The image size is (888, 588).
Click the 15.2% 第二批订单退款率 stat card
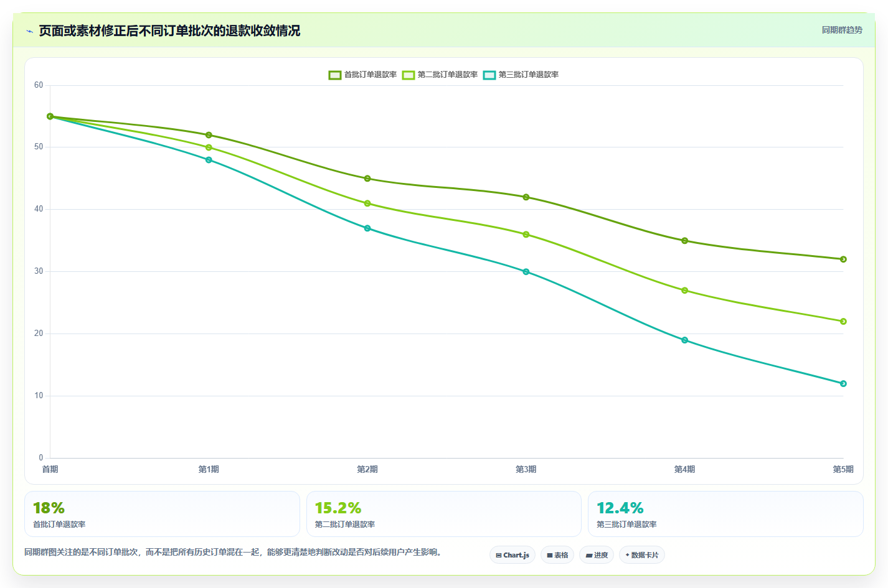(x=444, y=514)
